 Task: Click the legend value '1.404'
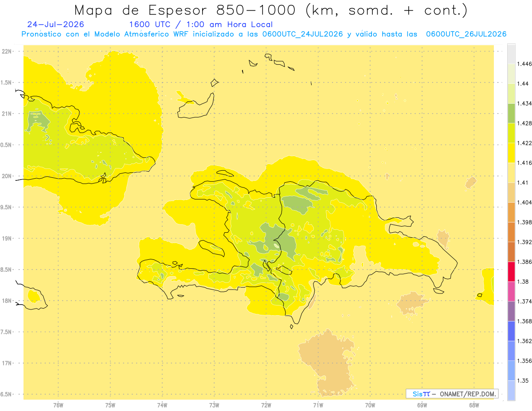[x=524, y=203]
